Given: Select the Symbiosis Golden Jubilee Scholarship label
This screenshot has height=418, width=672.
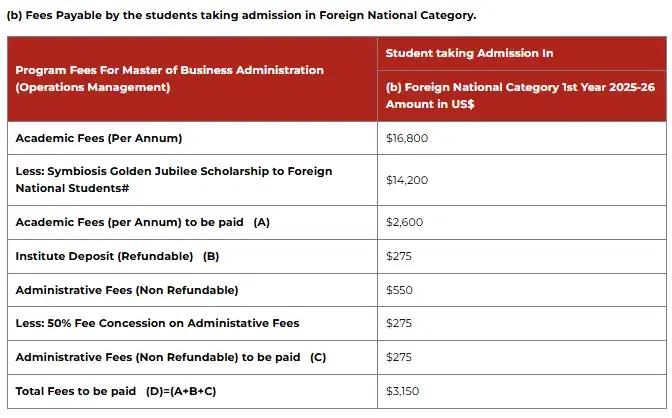Looking at the screenshot, I should coord(173,179).
